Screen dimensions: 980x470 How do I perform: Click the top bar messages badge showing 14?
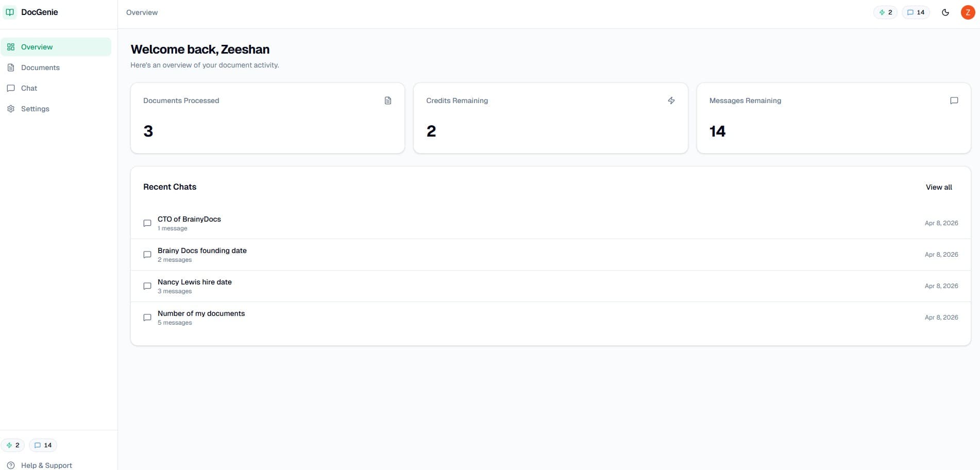tap(916, 12)
